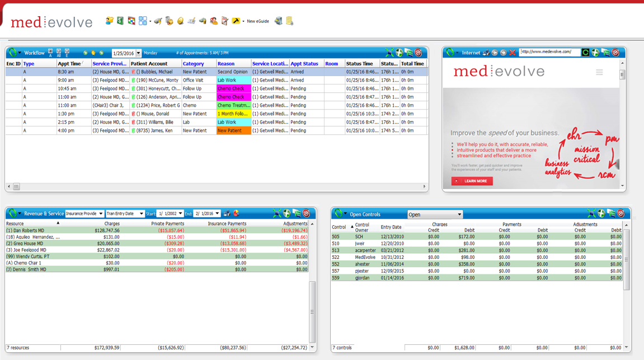644x360 pixels.
Task: Click the Workflow panel dropdown arrow beside refresh
Action: pyautogui.click(x=20, y=53)
